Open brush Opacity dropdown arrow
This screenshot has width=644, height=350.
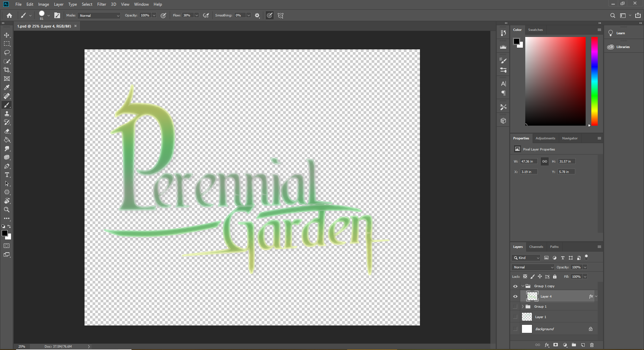click(154, 15)
